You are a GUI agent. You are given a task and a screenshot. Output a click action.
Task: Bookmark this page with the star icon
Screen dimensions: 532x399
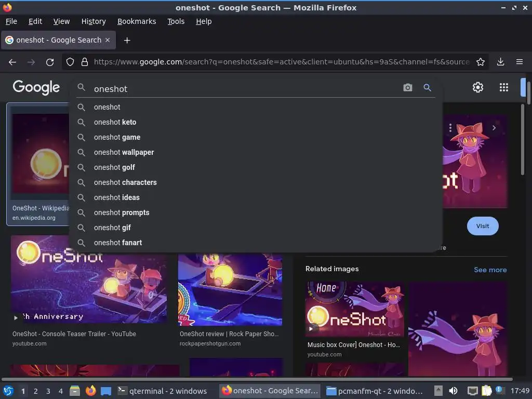tap(481, 62)
